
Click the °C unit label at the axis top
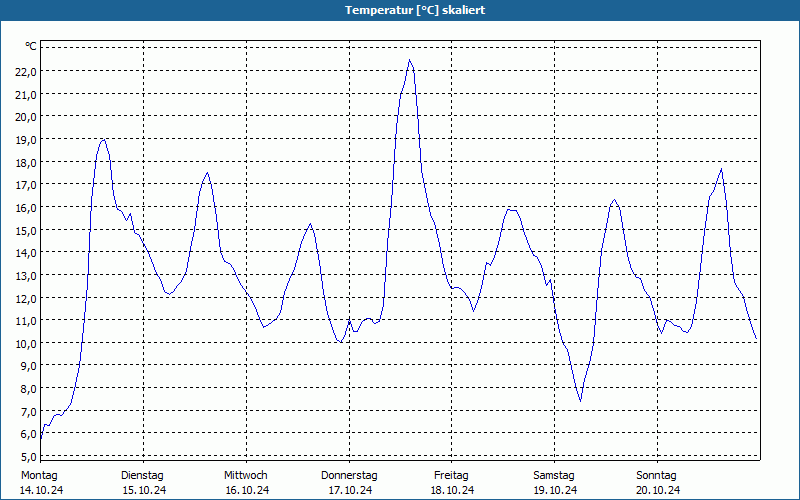pyautogui.click(x=31, y=46)
